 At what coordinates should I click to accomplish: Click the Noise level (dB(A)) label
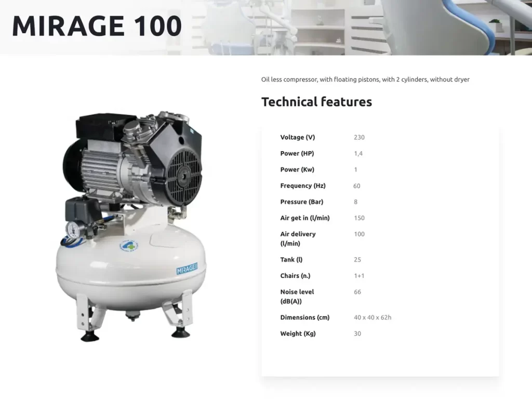pos(297,296)
